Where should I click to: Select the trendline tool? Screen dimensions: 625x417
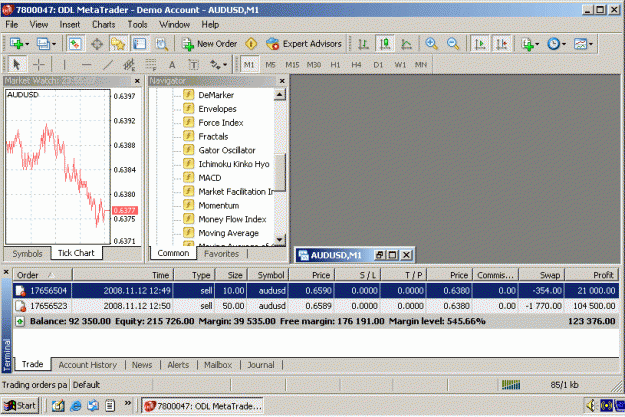click(108, 65)
